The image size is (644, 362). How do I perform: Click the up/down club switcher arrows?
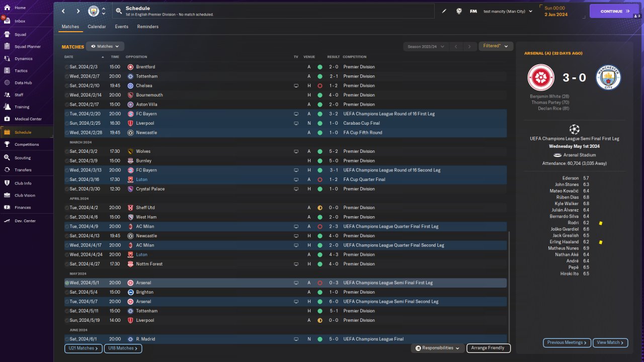[x=104, y=11]
